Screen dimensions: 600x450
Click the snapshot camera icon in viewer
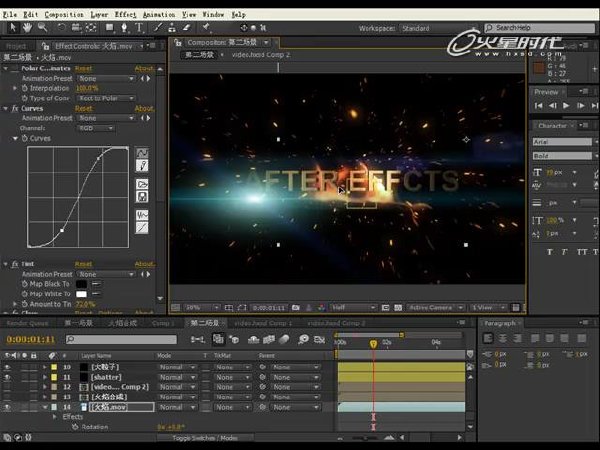tap(295, 308)
